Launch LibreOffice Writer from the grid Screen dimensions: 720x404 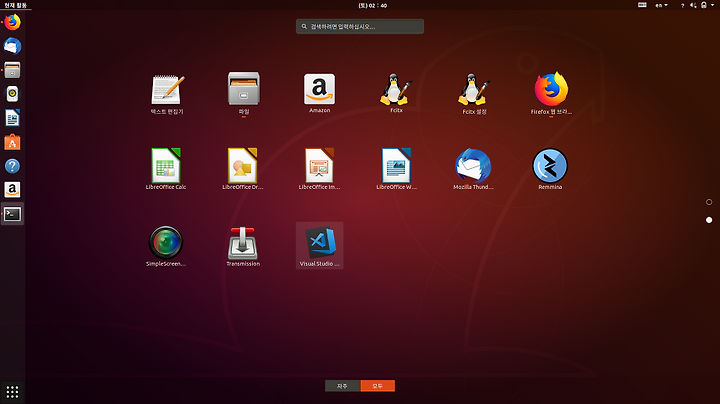[396, 169]
